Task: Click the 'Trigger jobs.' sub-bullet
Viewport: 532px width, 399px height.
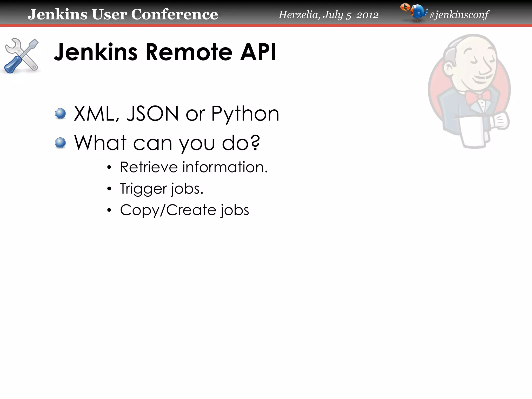Action: 162,189
